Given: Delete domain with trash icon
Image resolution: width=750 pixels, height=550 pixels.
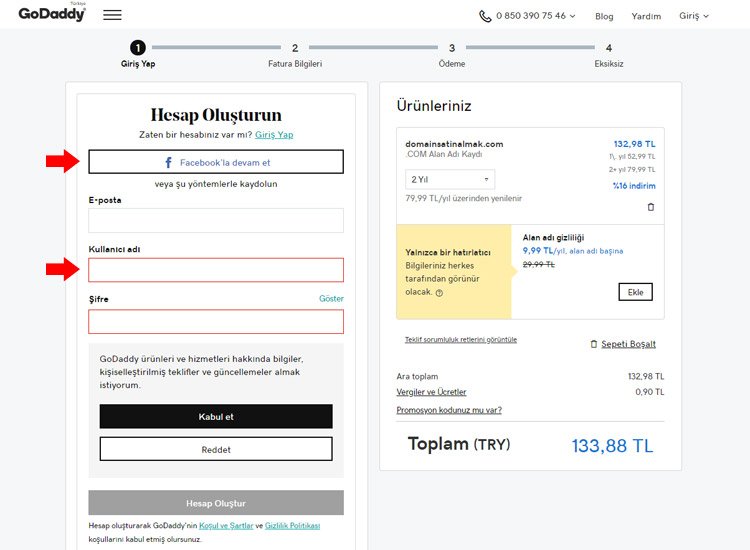Looking at the screenshot, I should tap(651, 207).
